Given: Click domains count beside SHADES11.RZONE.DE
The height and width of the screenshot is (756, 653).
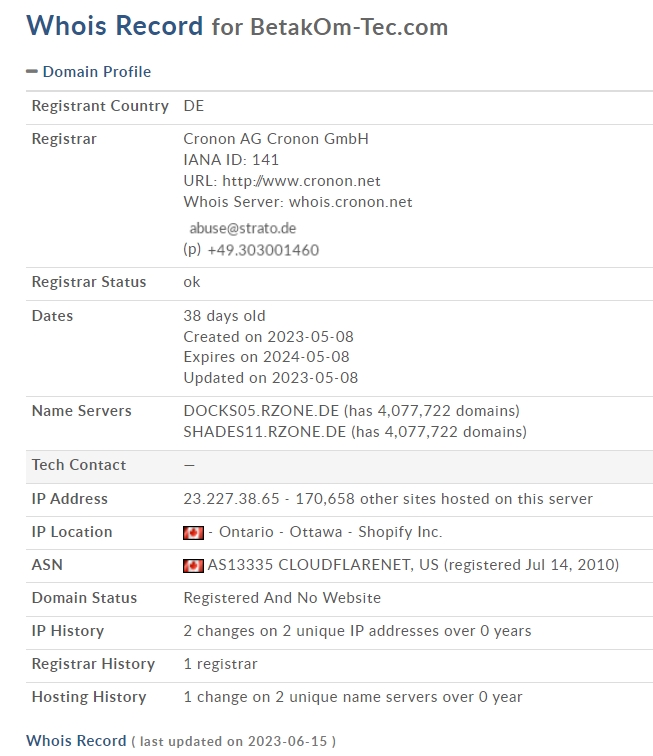Looking at the screenshot, I should 439,432.
